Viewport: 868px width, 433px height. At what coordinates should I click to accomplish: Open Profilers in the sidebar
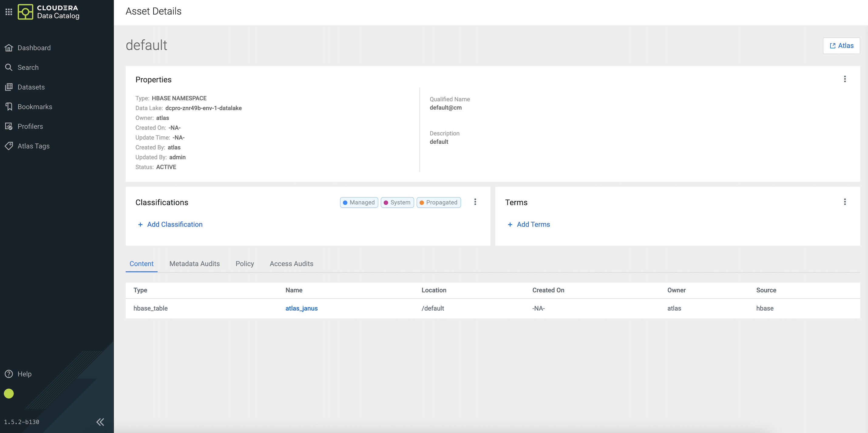click(x=30, y=126)
